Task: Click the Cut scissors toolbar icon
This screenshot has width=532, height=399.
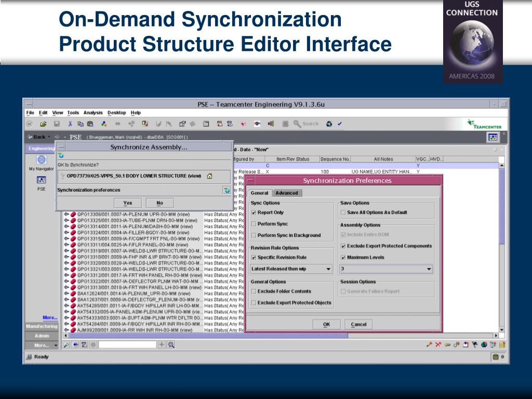Action: coord(70,124)
